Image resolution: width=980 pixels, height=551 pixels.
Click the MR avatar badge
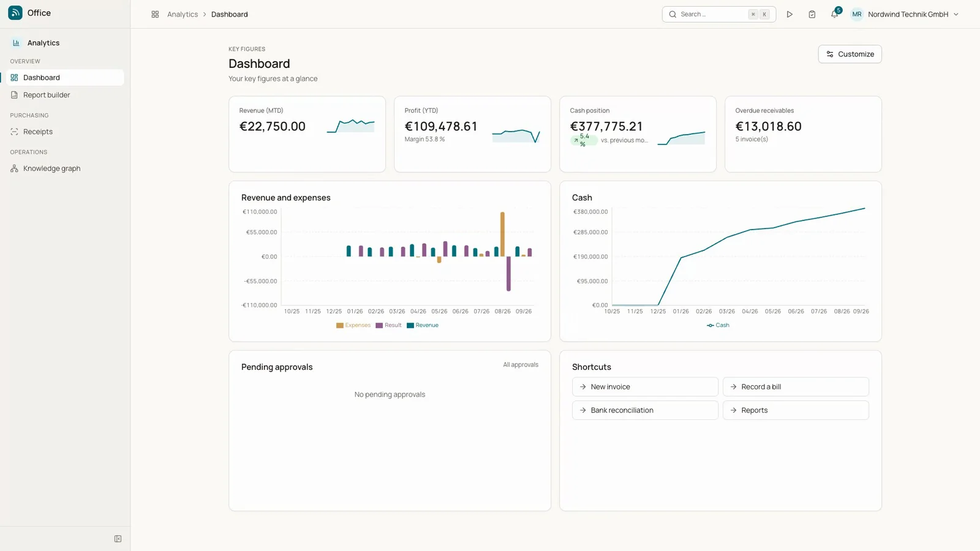tap(857, 14)
